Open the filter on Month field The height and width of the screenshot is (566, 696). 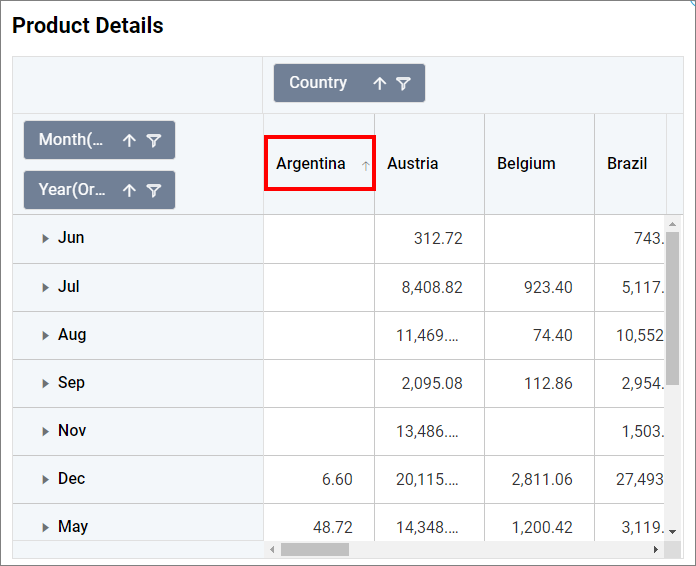click(153, 141)
